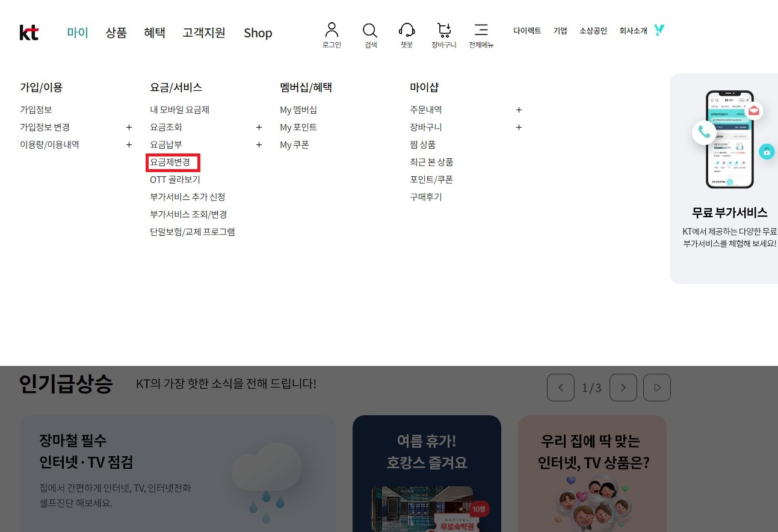The height and width of the screenshot is (532, 778).
Task: Expand the 요금조회 submenu
Action: coord(259,127)
